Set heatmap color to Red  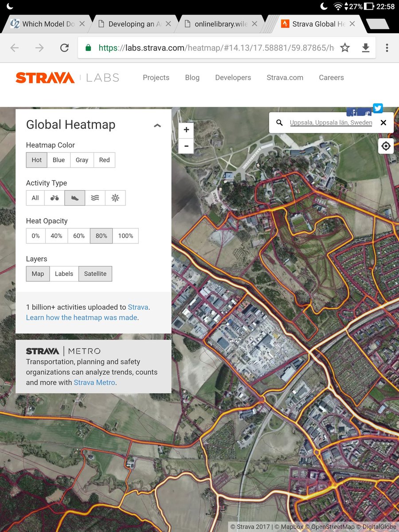(x=105, y=160)
